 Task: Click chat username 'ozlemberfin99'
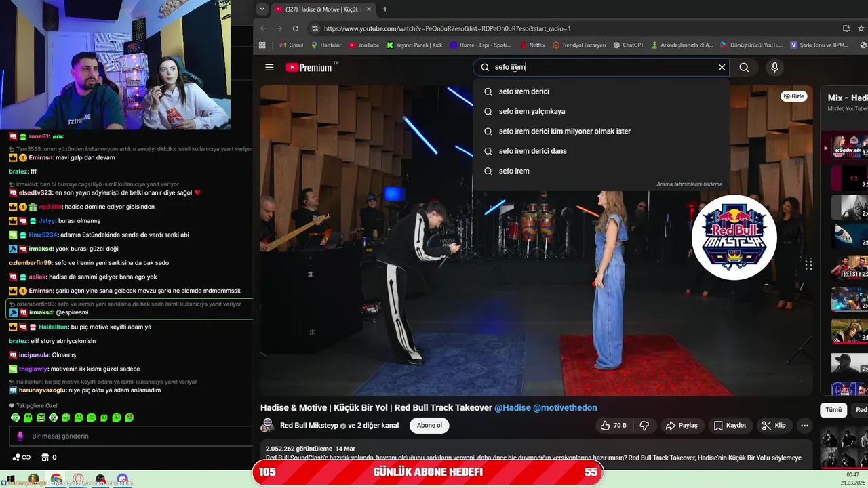click(x=31, y=262)
